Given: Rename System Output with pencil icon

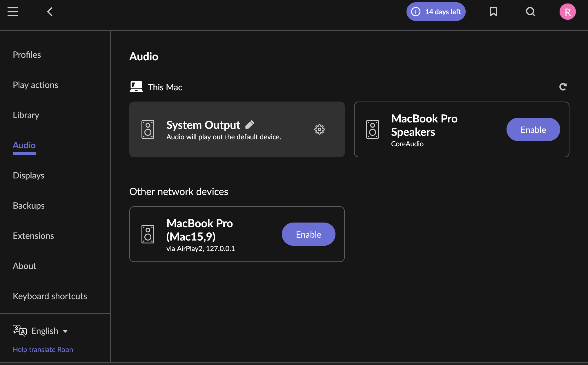Looking at the screenshot, I should pyautogui.click(x=250, y=125).
